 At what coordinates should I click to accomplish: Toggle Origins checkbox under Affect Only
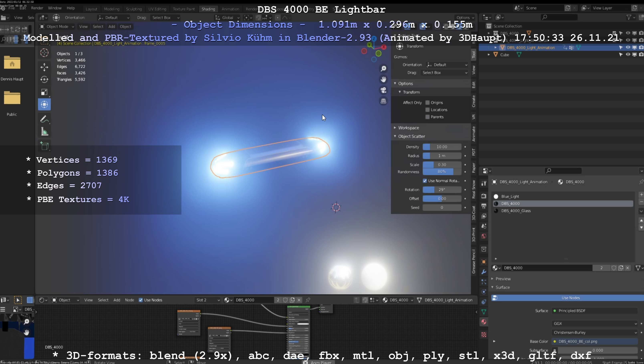427,103
